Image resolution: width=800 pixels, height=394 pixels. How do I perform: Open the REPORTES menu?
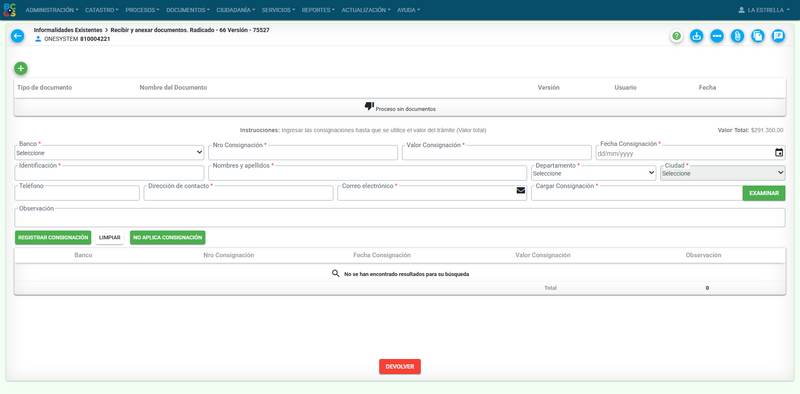tap(318, 10)
